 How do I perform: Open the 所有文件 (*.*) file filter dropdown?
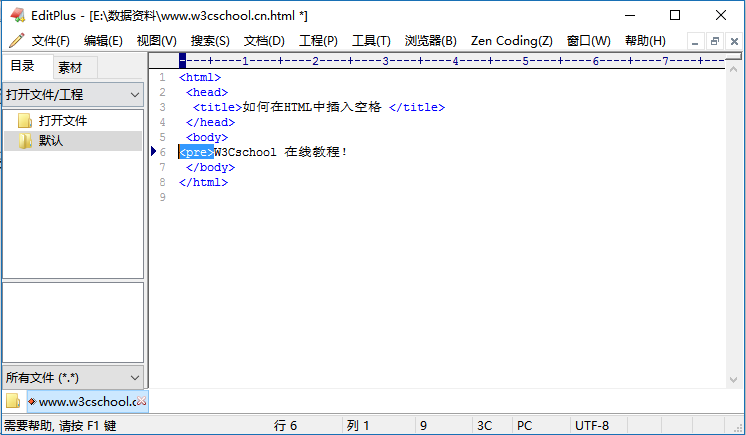(x=134, y=377)
